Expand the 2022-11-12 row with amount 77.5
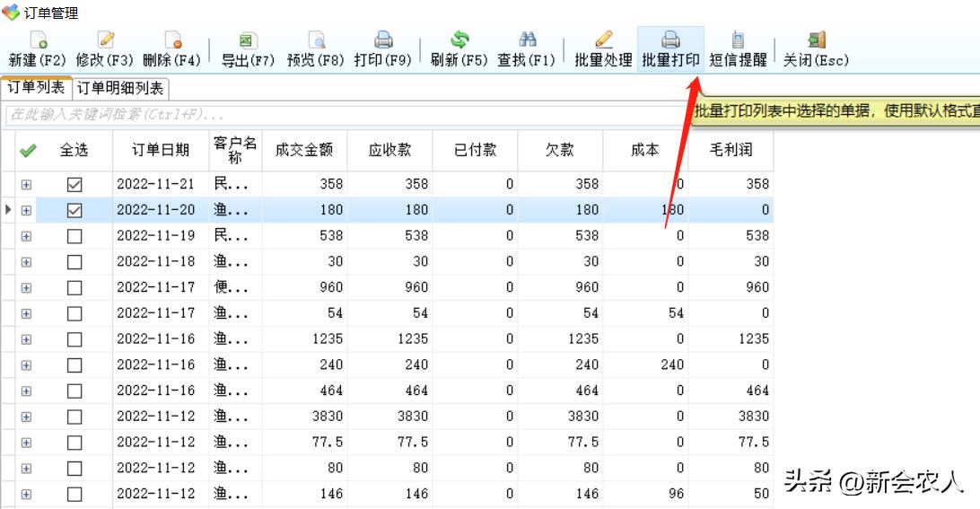This screenshot has width=980, height=509. coord(26,443)
